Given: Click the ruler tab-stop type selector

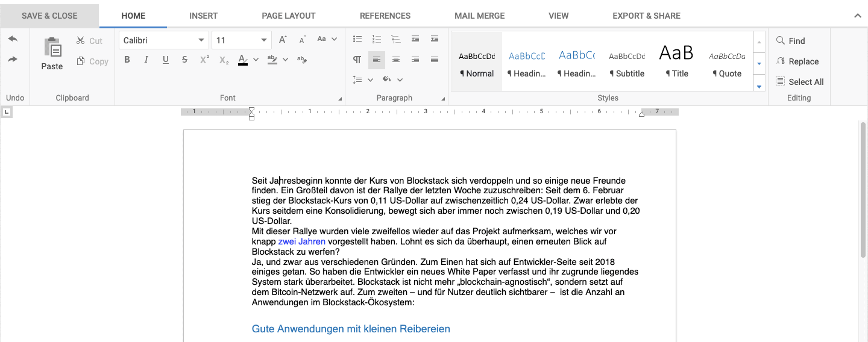Looking at the screenshot, I should tap(7, 112).
